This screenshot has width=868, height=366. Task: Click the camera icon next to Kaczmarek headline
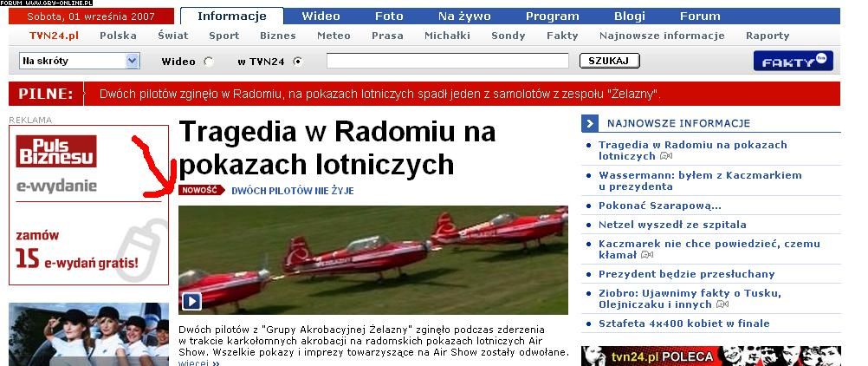(x=647, y=255)
